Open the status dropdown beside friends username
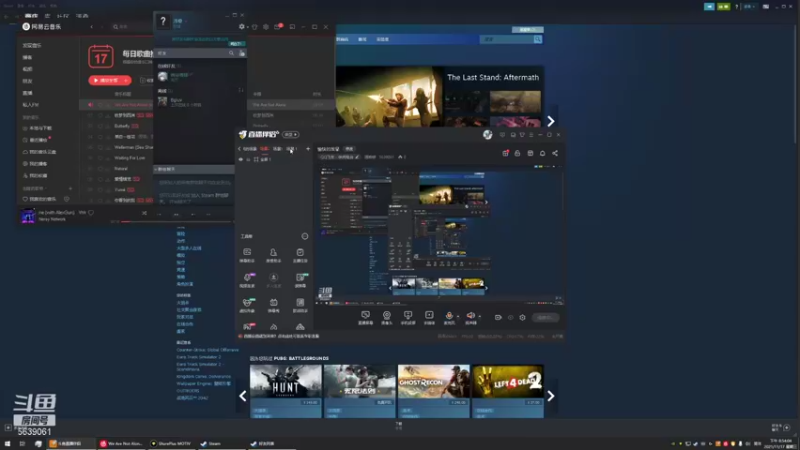 pos(186,21)
